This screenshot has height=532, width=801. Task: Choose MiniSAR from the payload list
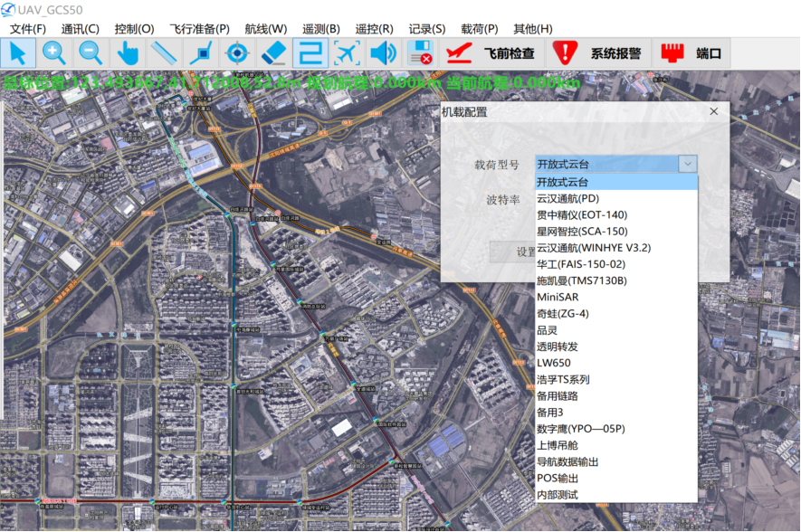558,297
